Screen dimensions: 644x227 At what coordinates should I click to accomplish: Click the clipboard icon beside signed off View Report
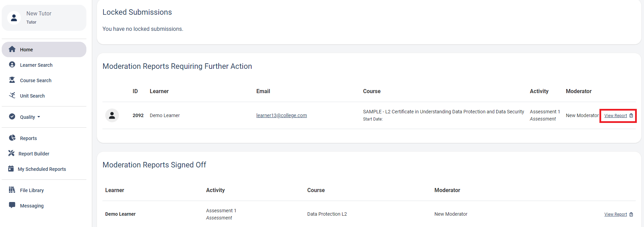pyautogui.click(x=631, y=214)
